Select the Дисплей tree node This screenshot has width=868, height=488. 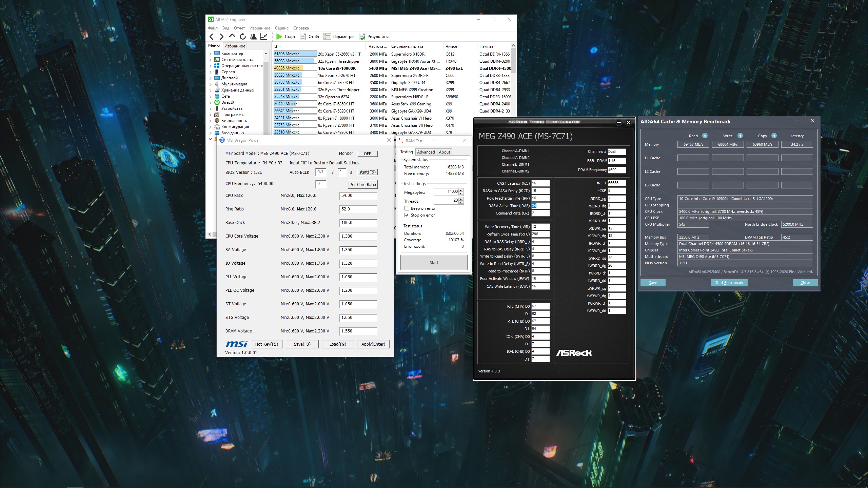pos(229,78)
